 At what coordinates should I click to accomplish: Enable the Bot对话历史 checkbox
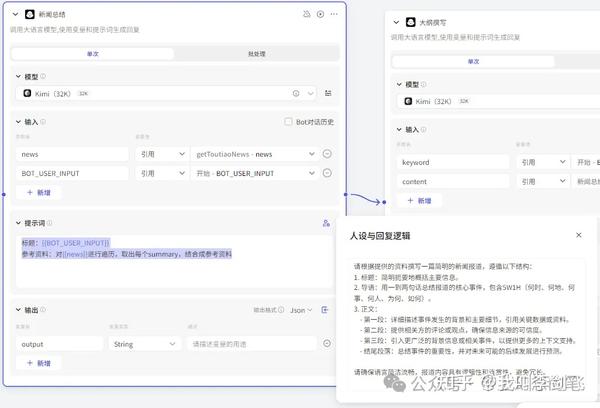[289, 122]
